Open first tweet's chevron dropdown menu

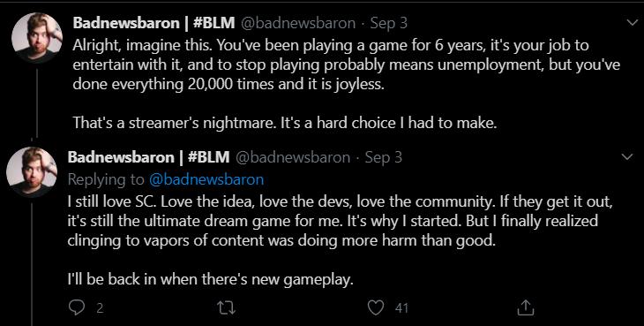[633, 23]
